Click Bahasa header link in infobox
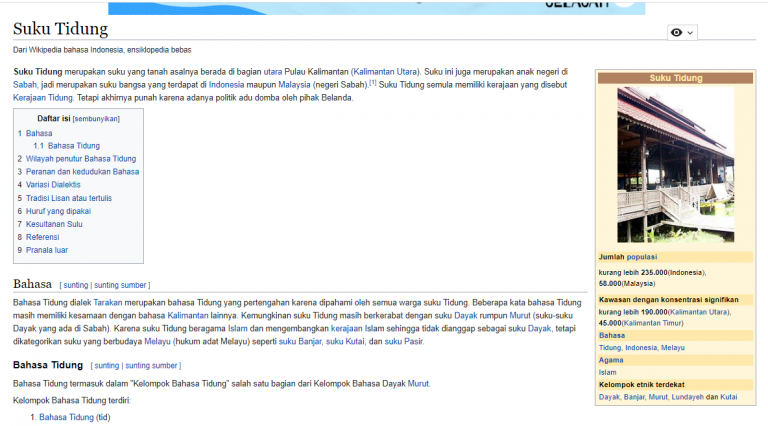This screenshot has width=768, height=426. (x=612, y=335)
